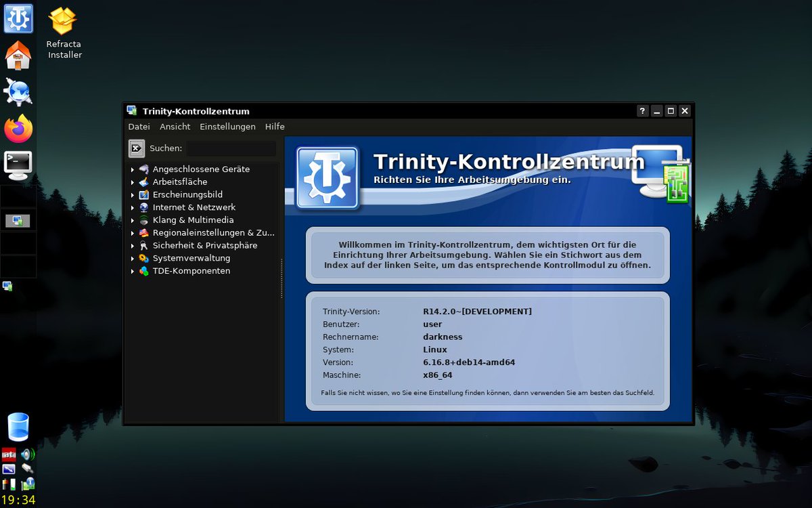Select the Internet & Netzwerk label
The width and height of the screenshot is (812, 508).
[x=194, y=207]
